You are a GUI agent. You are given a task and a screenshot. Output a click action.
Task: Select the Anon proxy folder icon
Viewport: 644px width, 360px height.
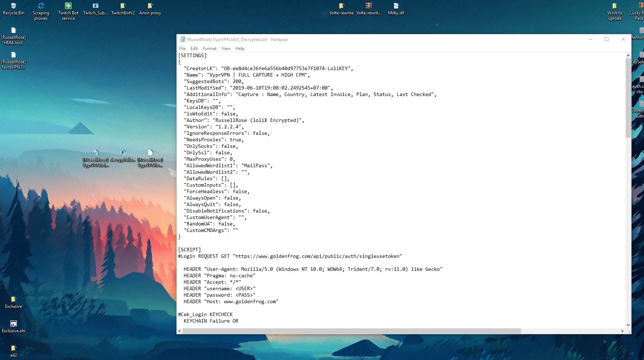tap(150, 9)
